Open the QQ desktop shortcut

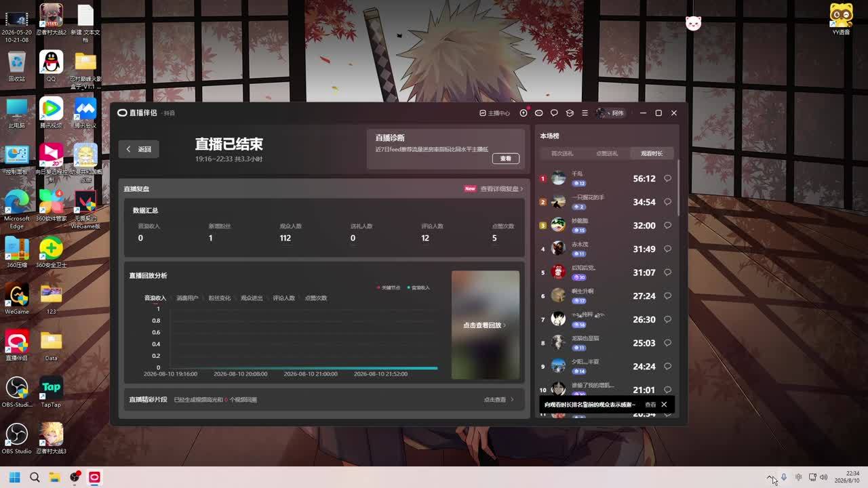(51, 66)
